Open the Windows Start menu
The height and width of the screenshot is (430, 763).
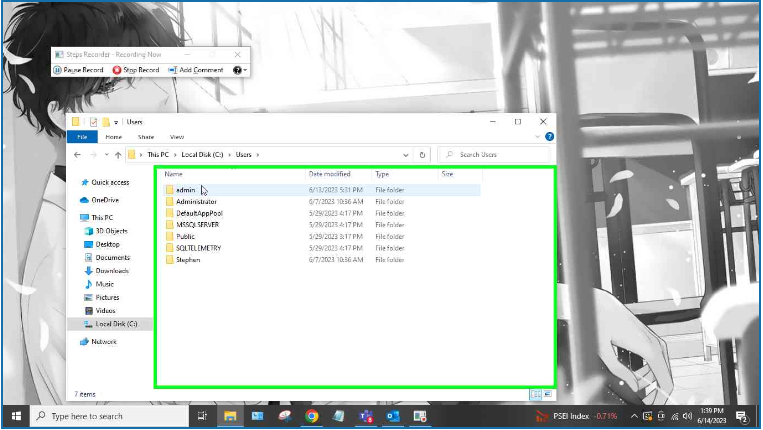tap(16, 416)
